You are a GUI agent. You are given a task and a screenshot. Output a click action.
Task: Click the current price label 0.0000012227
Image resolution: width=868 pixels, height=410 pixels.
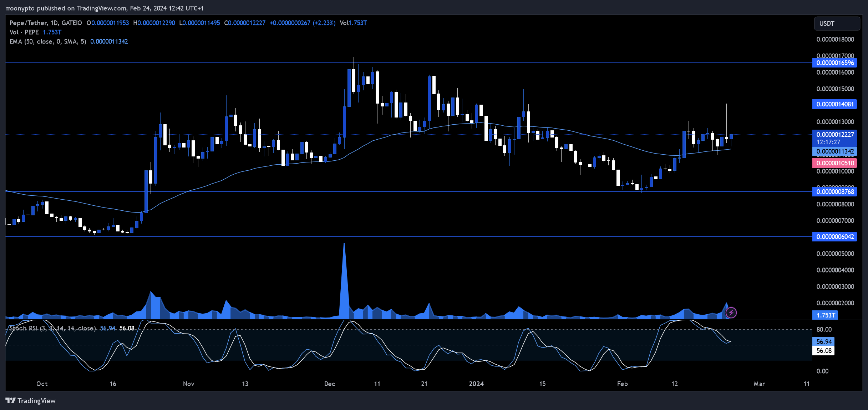coord(835,135)
